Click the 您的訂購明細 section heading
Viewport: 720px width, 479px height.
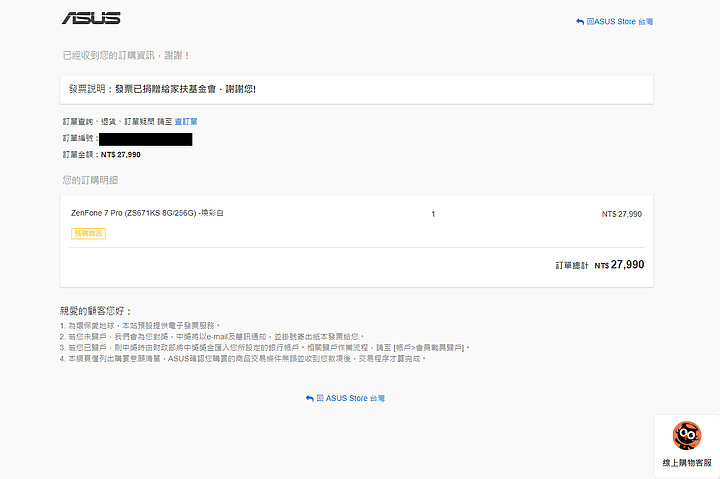[x=90, y=180]
